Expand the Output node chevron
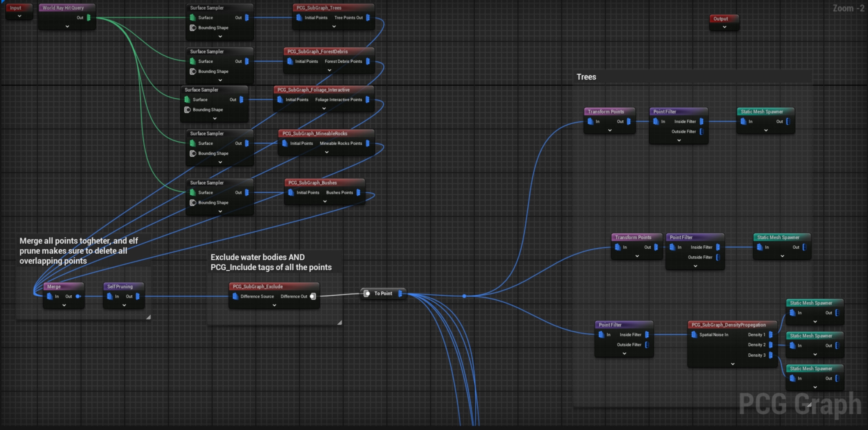The height and width of the screenshot is (430, 868). [x=724, y=27]
